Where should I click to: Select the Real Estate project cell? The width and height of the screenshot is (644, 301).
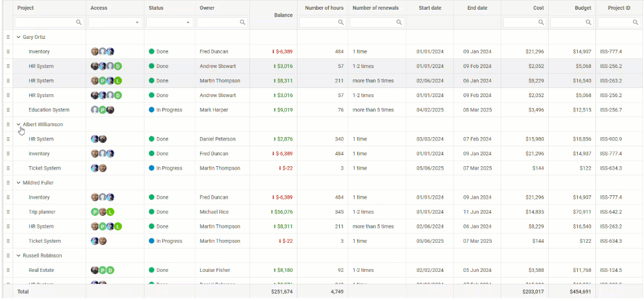[41, 270]
